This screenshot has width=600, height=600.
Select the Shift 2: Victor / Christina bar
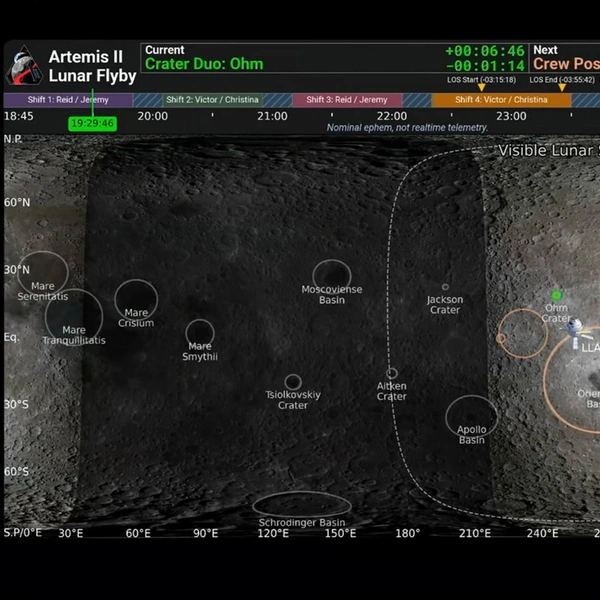pos(212,100)
